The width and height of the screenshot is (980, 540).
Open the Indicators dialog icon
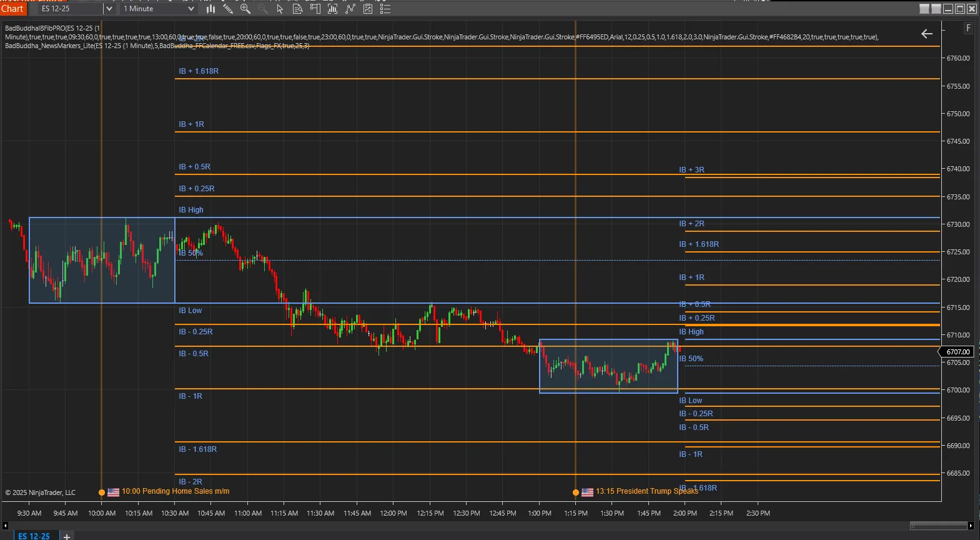point(332,9)
